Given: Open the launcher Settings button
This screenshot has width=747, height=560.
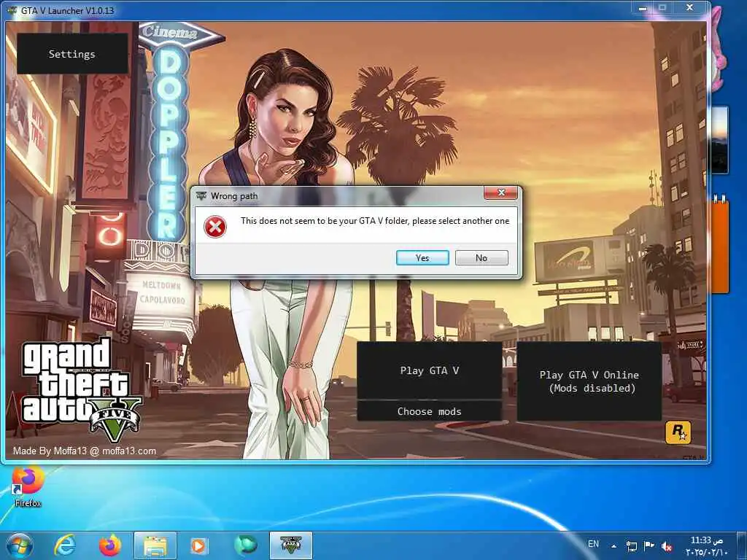Looking at the screenshot, I should 72,54.
